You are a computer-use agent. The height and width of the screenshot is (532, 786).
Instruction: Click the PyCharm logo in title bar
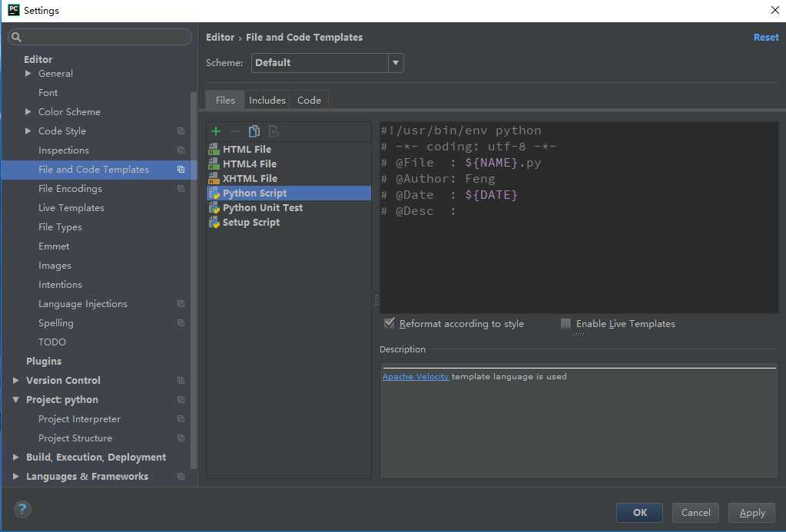14,10
